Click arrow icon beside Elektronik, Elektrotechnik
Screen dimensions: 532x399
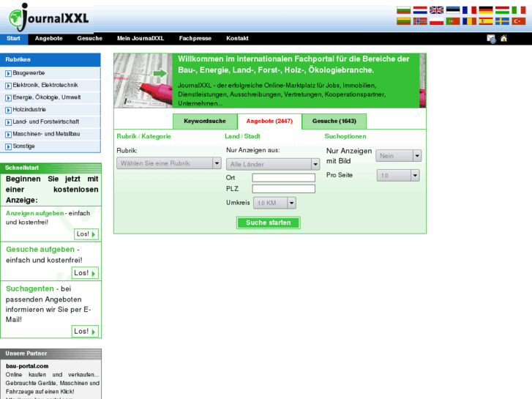[9, 86]
